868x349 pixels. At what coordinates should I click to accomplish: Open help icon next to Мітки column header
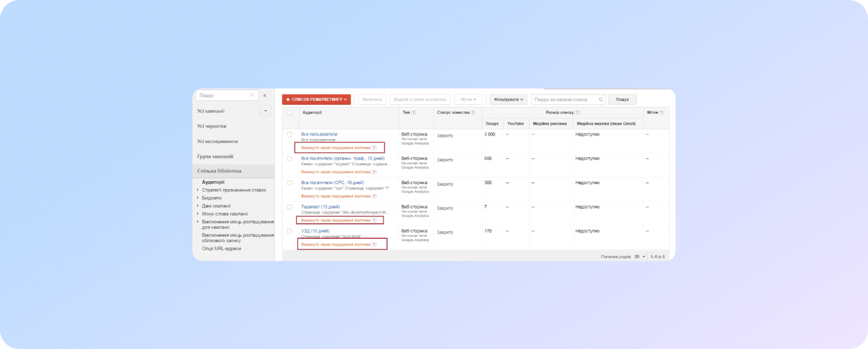(x=662, y=113)
